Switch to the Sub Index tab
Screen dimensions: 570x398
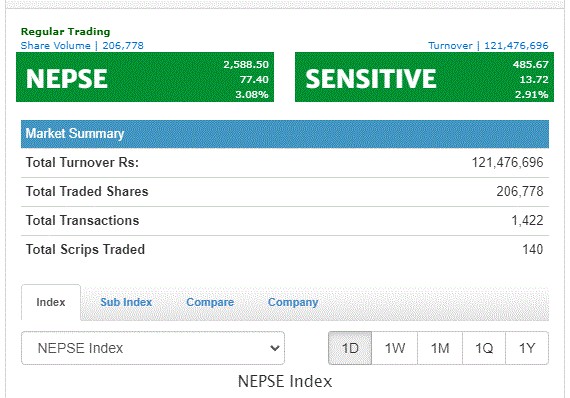[x=126, y=302]
